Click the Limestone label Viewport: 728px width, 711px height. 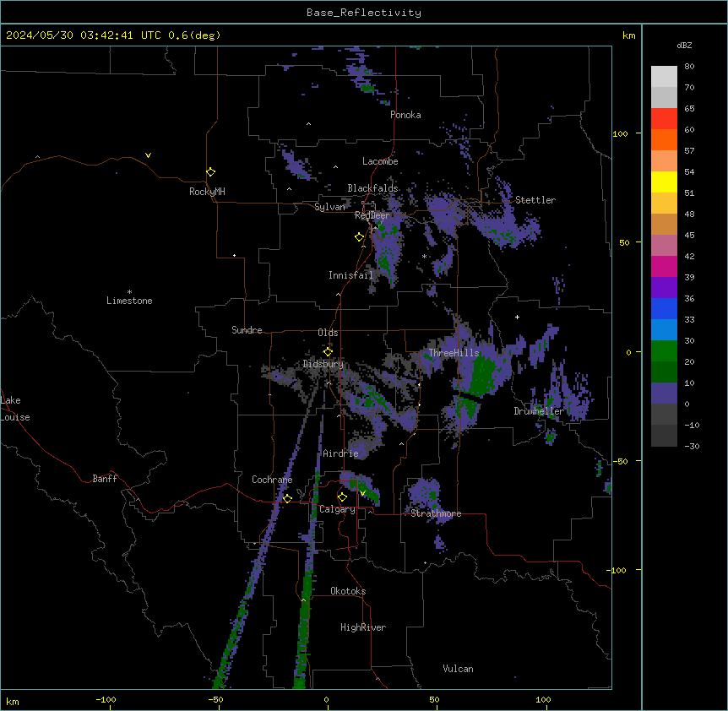tap(129, 301)
